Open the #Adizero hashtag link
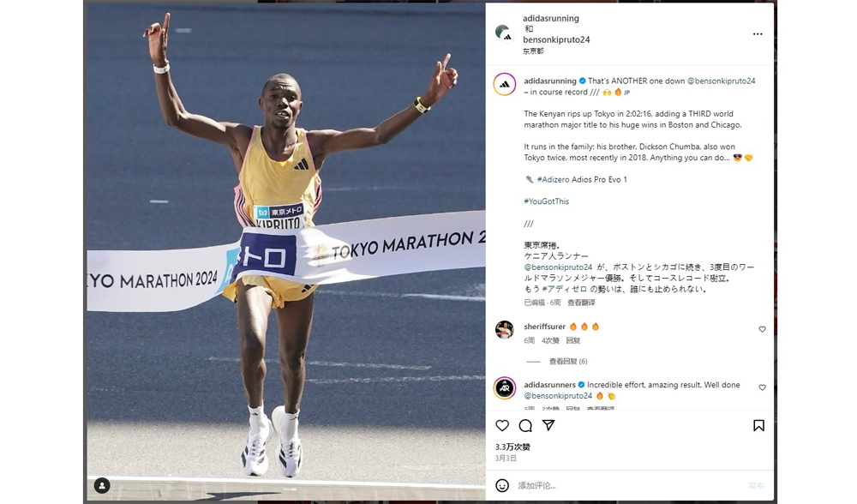The height and width of the screenshot is (504, 857). (553, 179)
